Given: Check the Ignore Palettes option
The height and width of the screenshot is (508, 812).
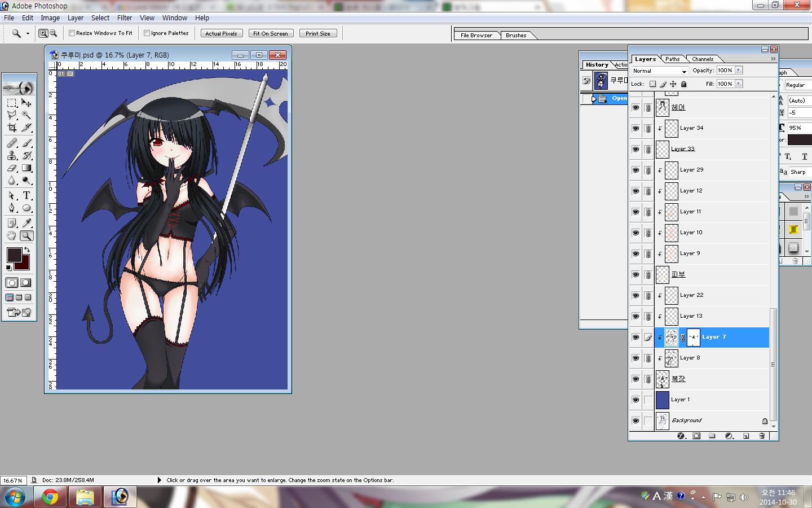Looking at the screenshot, I should click(147, 33).
